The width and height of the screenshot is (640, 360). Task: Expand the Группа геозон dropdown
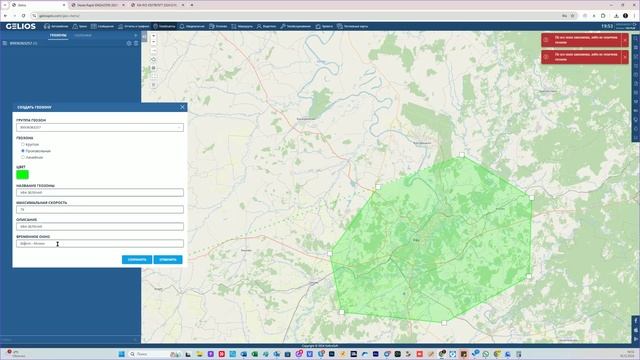tap(100, 127)
